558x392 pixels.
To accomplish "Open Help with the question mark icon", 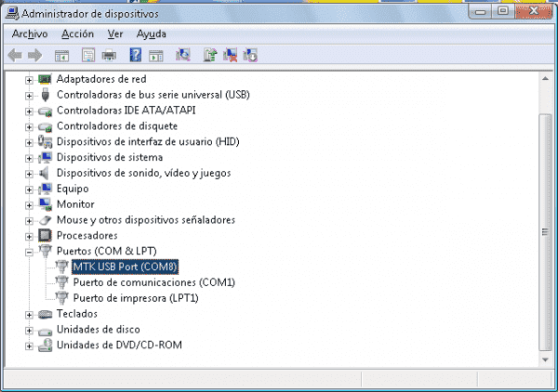I will [135, 55].
